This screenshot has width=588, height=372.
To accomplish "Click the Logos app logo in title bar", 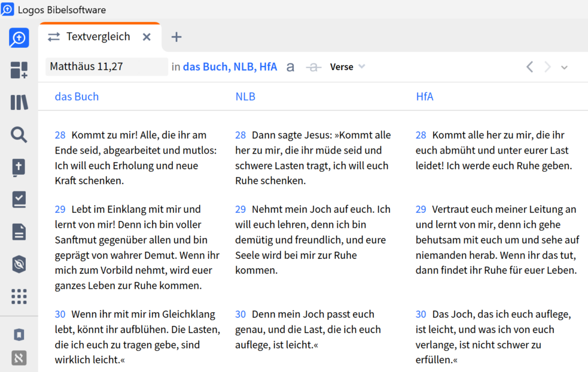I will pyautogui.click(x=7, y=9).
